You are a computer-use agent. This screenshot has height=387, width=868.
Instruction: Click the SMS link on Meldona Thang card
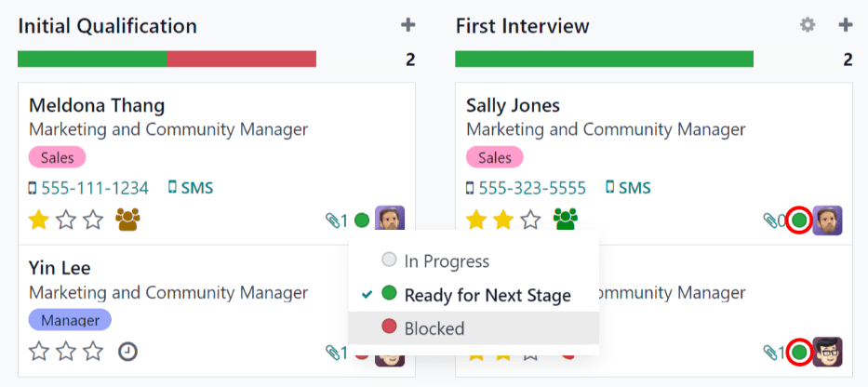191,188
